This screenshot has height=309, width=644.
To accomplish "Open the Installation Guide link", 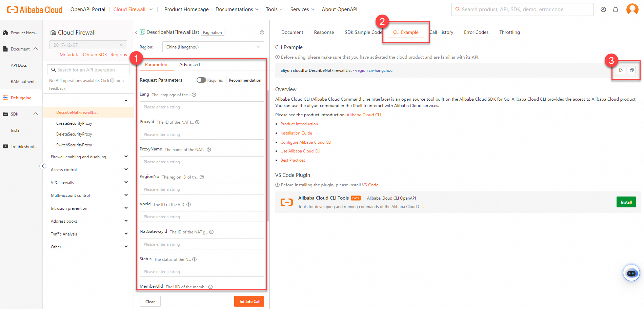I will [296, 133].
